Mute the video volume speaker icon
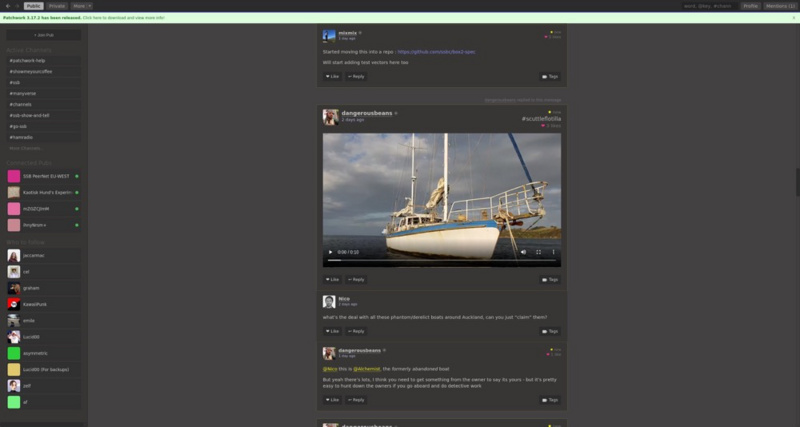The width and height of the screenshot is (800, 427). (523, 252)
